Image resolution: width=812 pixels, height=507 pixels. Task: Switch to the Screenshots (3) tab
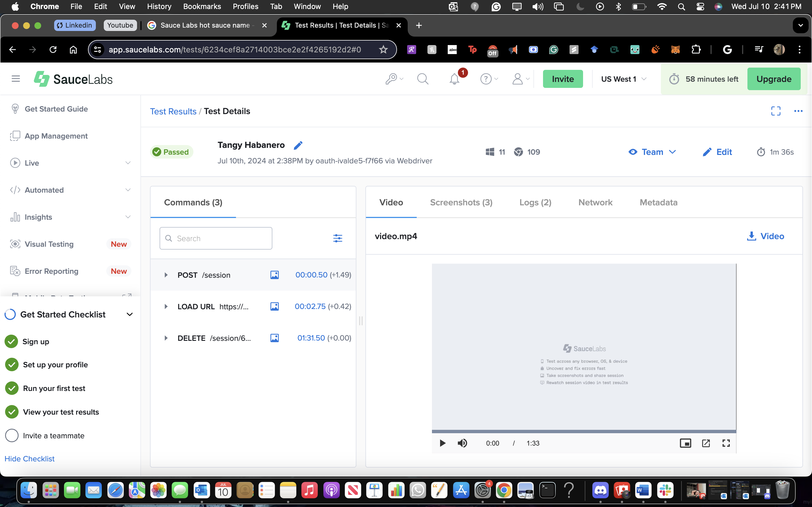point(461,203)
